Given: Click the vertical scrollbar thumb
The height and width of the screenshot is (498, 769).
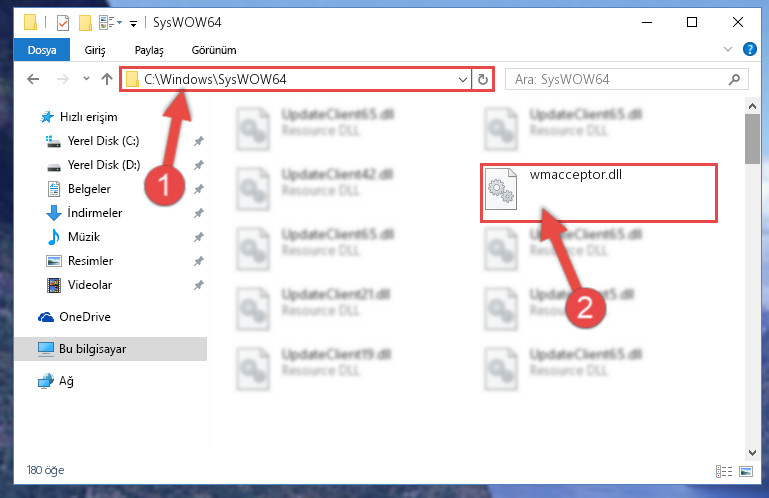Looking at the screenshot, I should [x=752, y=139].
